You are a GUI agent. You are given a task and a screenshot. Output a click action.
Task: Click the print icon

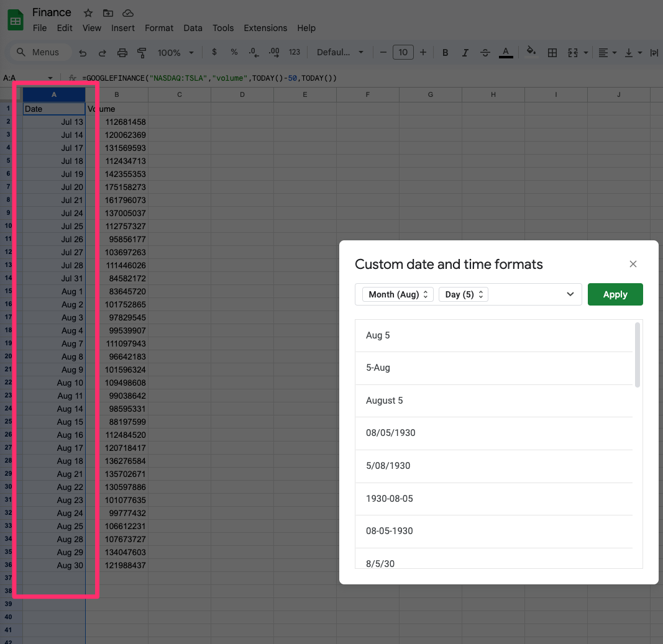(122, 53)
